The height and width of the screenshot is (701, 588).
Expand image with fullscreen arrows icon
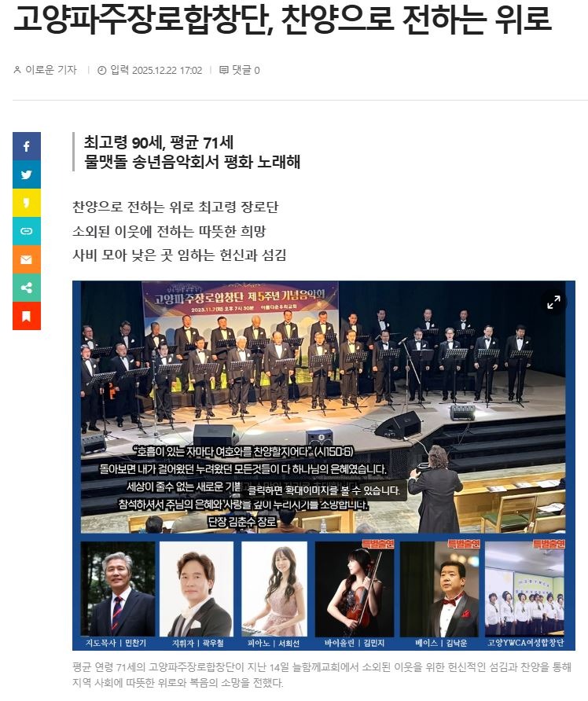(553, 303)
